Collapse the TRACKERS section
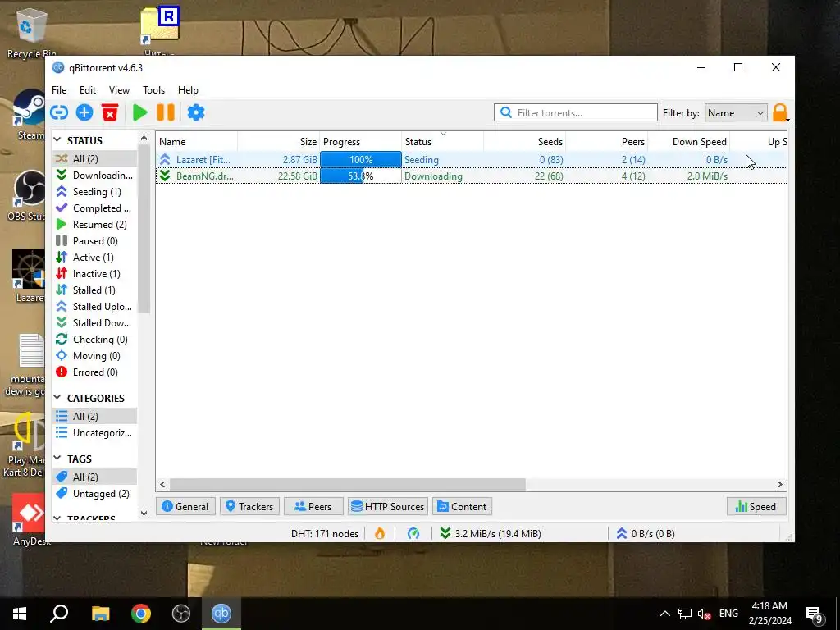 (58, 518)
